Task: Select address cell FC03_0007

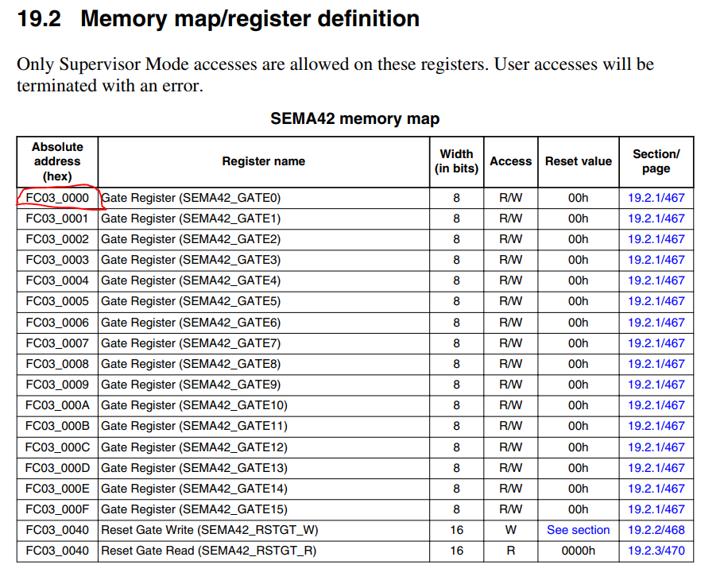Action: [57, 343]
